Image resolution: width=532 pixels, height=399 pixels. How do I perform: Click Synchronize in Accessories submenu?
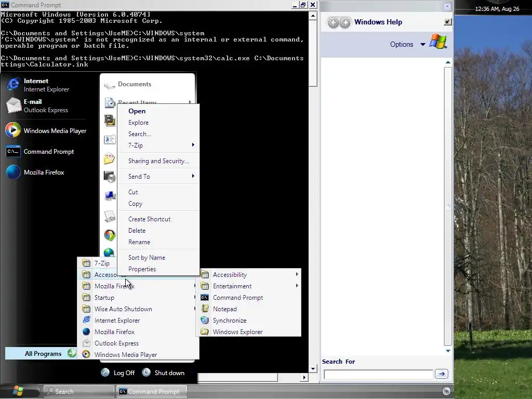[x=249, y=320]
